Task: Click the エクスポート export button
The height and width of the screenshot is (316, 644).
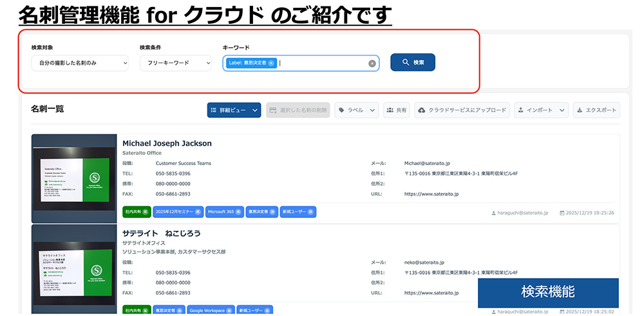Action: (x=596, y=110)
